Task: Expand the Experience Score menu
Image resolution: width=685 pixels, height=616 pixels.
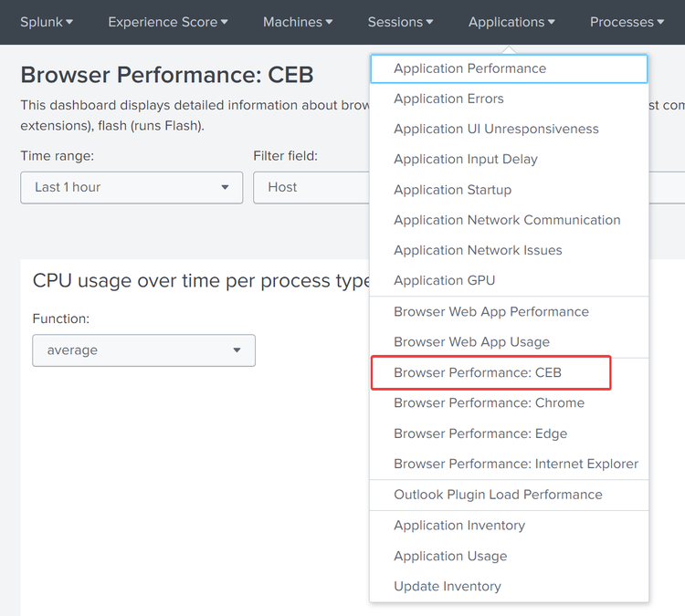Action: 168,22
